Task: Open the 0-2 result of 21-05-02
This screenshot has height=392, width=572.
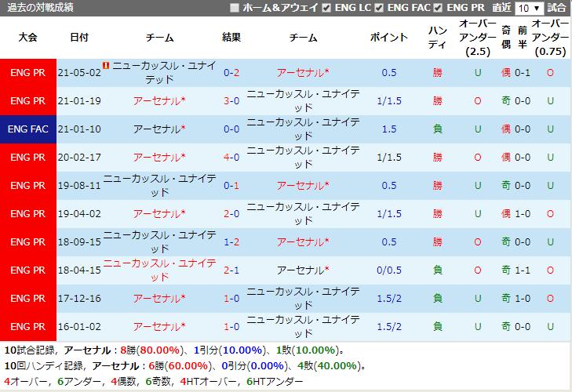Action: [231, 73]
